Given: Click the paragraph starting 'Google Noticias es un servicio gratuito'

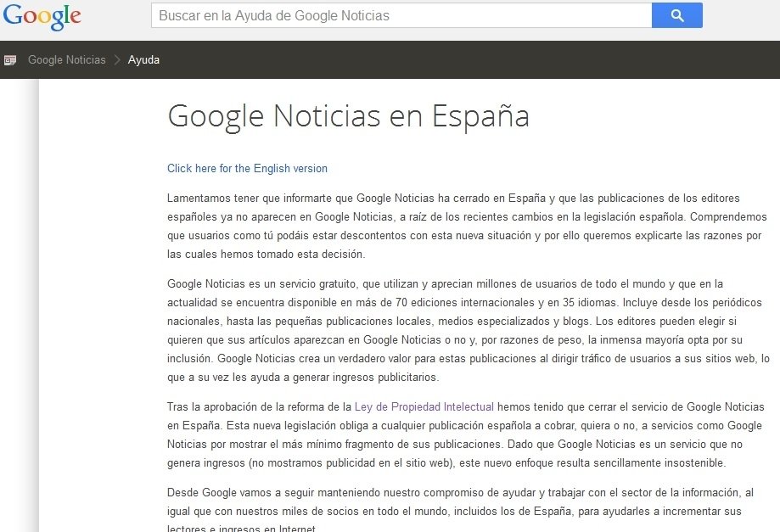Looking at the screenshot, I should point(468,331).
